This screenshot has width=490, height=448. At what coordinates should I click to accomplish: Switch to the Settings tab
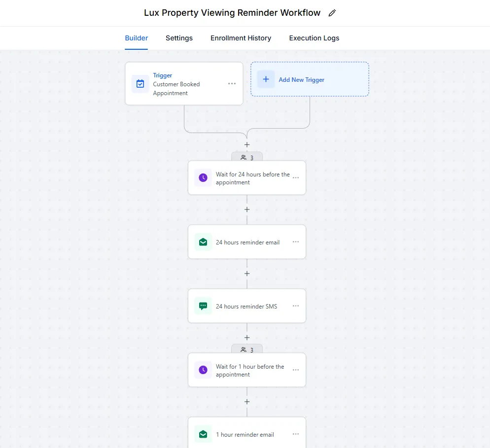pos(179,38)
